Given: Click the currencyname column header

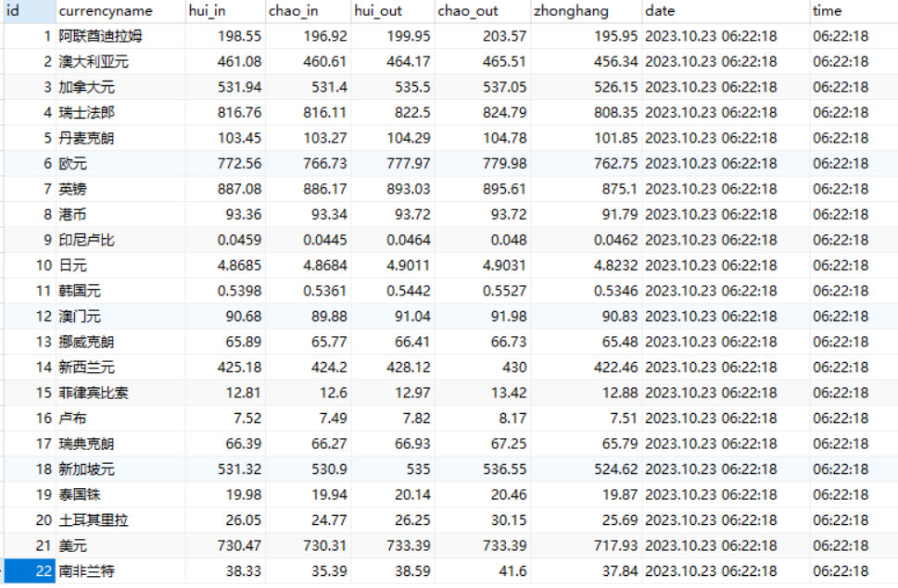Looking at the screenshot, I should (x=120, y=11).
